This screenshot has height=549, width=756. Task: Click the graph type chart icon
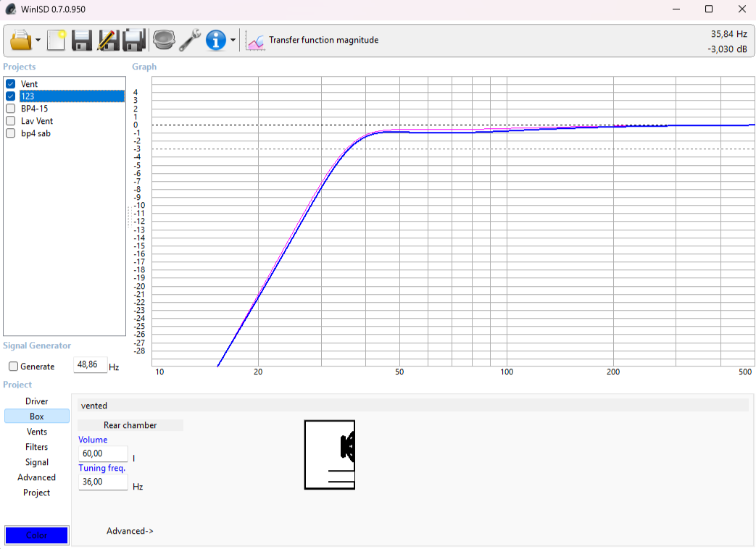point(254,41)
